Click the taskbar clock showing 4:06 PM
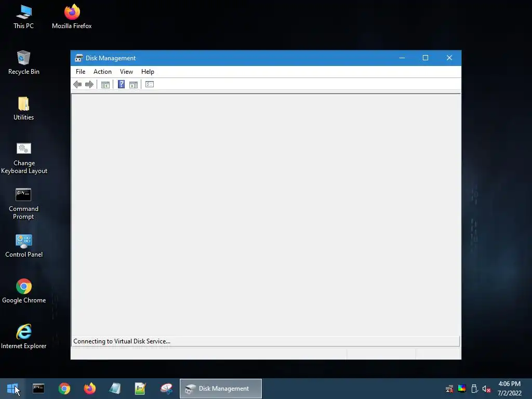532x399 pixels. pyautogui.click(x=509, y=389)
